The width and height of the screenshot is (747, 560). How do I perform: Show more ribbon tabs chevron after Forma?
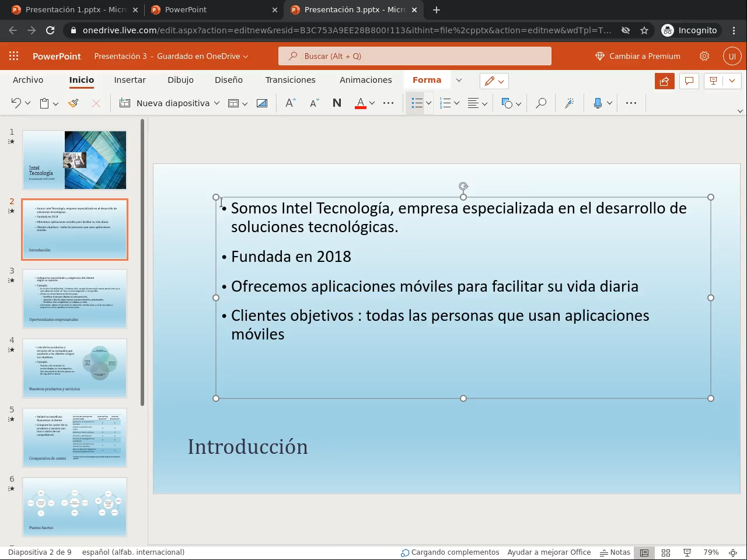[x=459, y=80]
